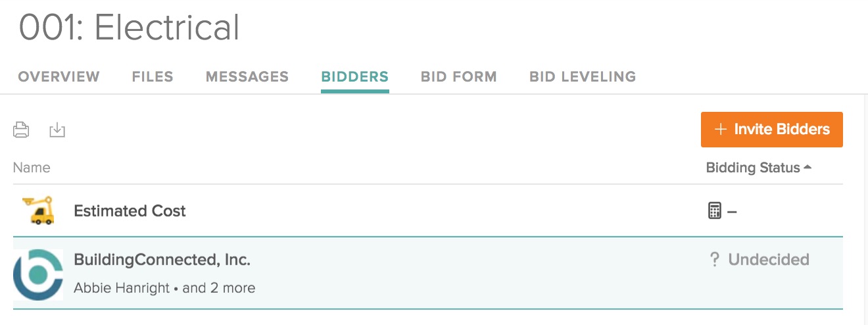
Task: Switch to the Bid Leveling tab
Action: [582, 77]
